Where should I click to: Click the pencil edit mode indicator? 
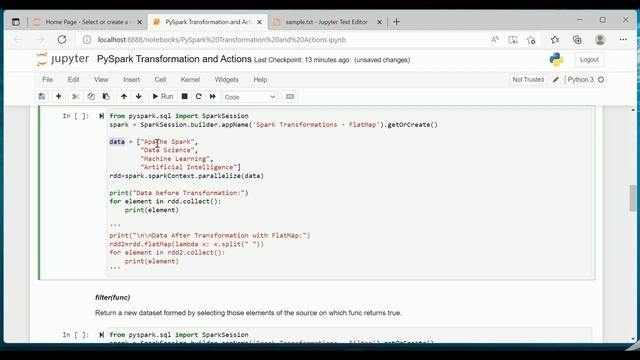[x=556, y=80]
